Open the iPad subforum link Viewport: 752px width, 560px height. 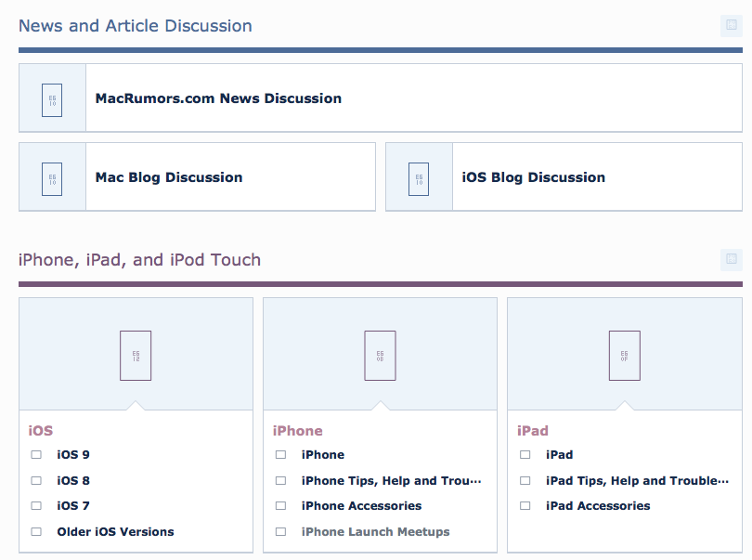559,455
